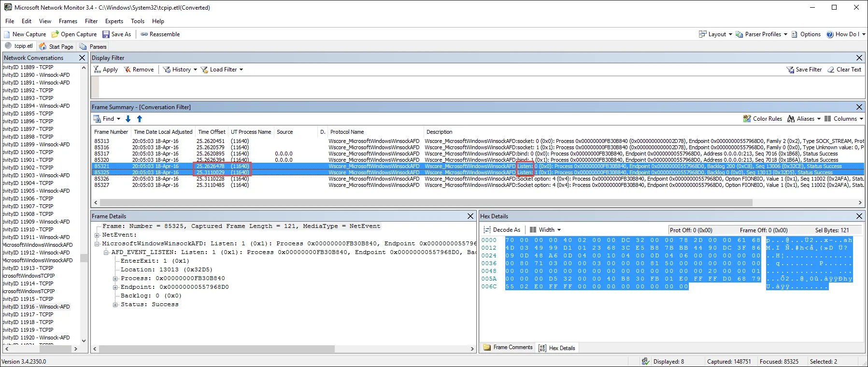Open the filter History dropdown
This screenshot has height=367, width=868.
(180, 70)
